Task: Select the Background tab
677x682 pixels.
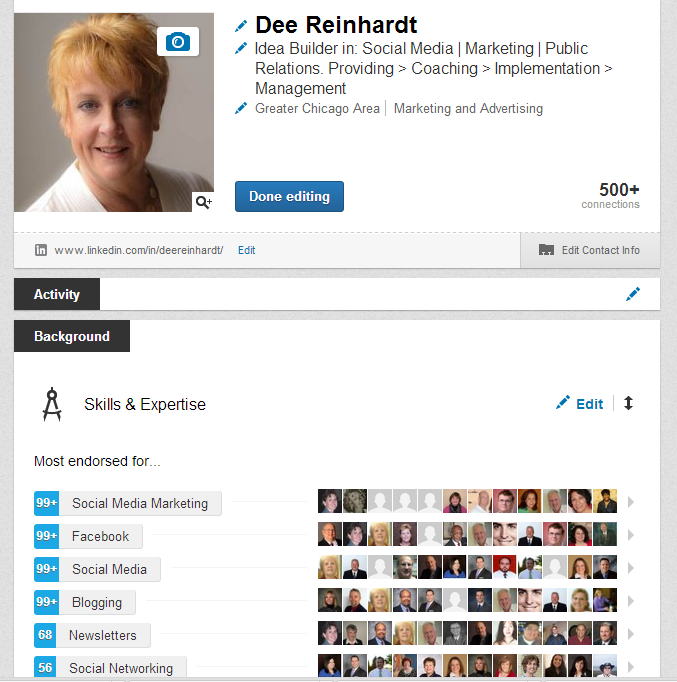Action: point(72,336)
